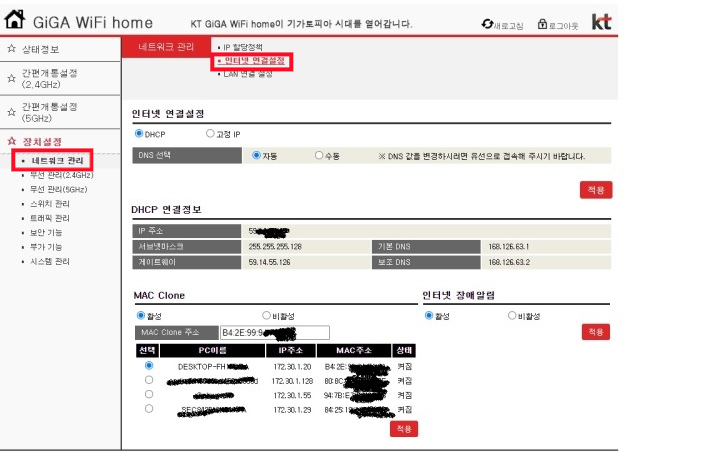
Task: Open 무선 관리(2.4GHz) sidebar item
Action: 62,175
